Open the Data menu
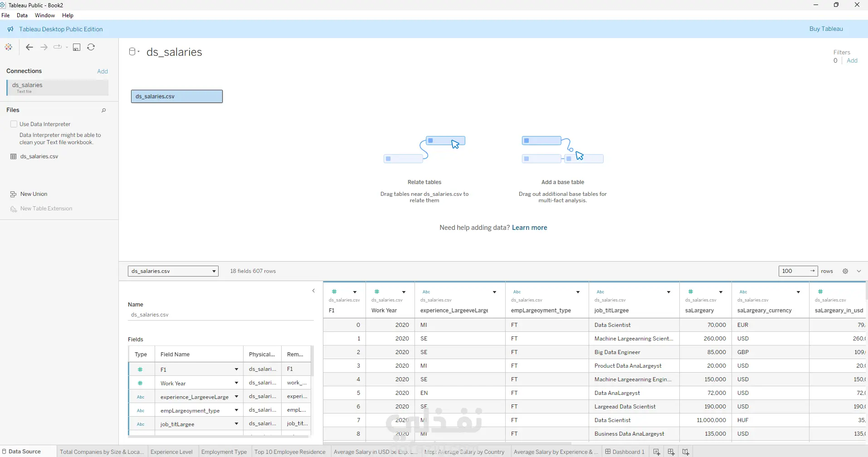 [x=22, y=15]
